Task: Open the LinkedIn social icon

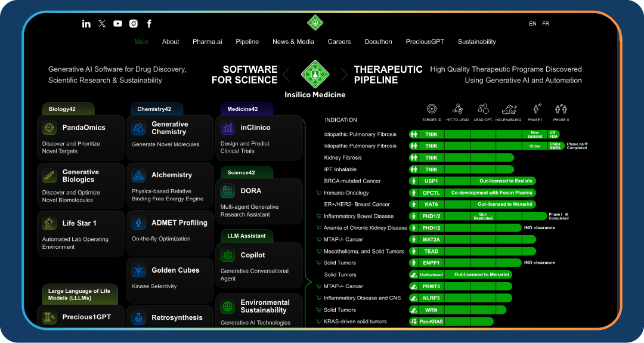Action: click(86, 24)
